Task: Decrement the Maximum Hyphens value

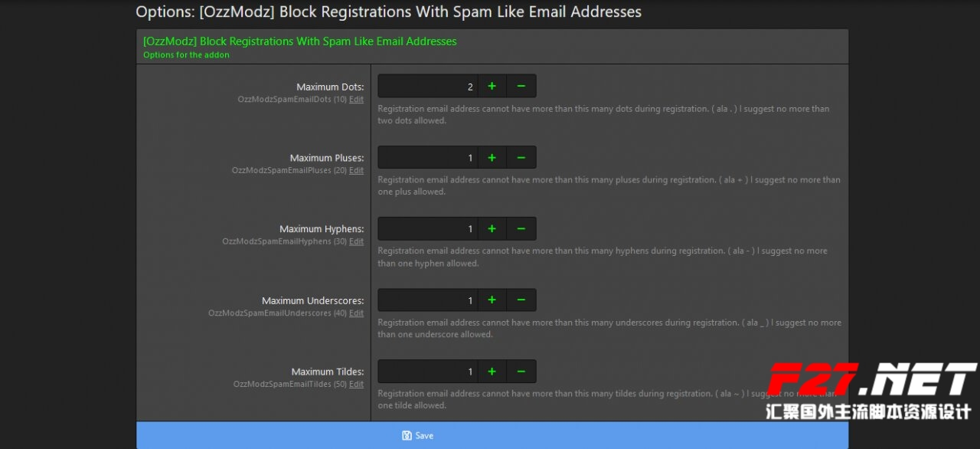Action: (521, 229)
